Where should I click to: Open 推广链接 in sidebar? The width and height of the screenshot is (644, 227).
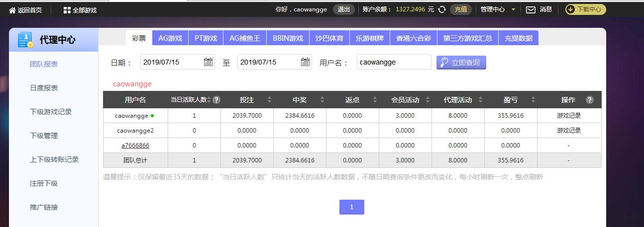pos(44,207)
